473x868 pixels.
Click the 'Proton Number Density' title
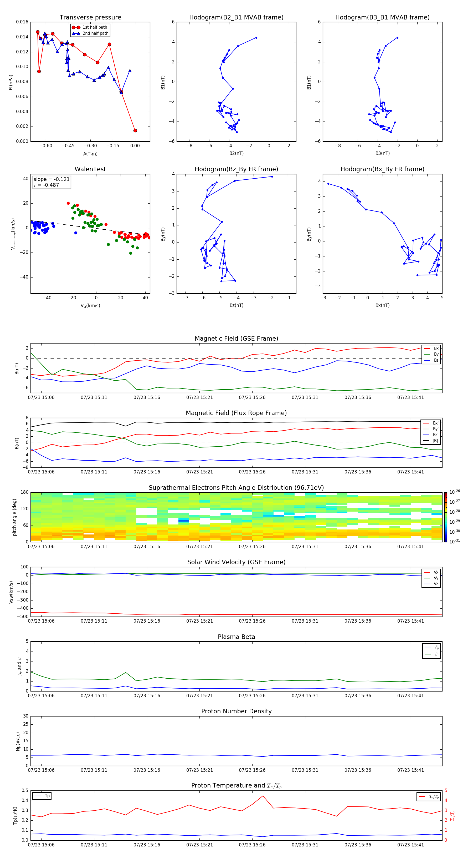pos(236,712)
